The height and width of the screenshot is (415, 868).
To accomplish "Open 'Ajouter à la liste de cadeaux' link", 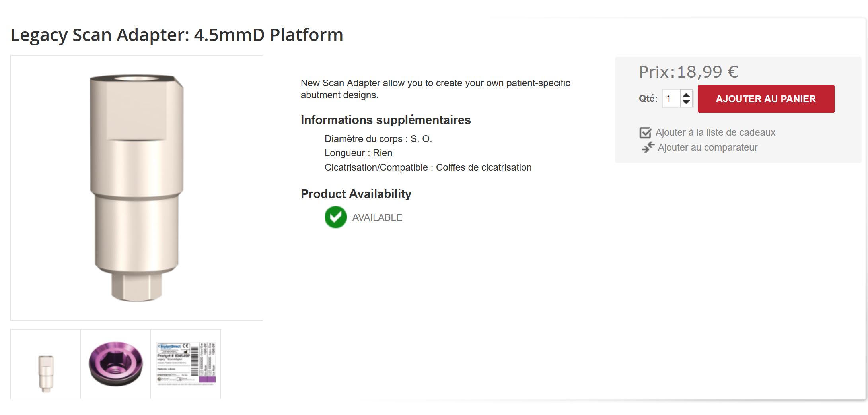I will [715, 132].
